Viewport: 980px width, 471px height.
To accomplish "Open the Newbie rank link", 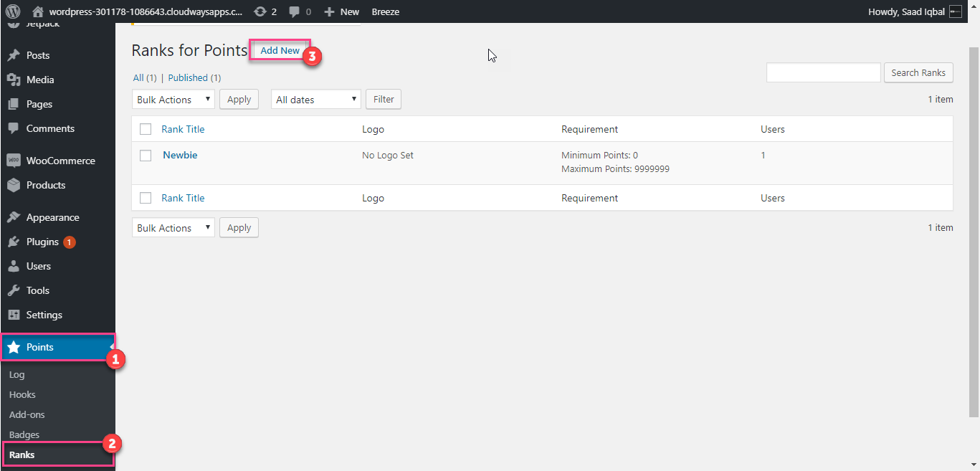I will pyautogui.click(x=180, y=155).
